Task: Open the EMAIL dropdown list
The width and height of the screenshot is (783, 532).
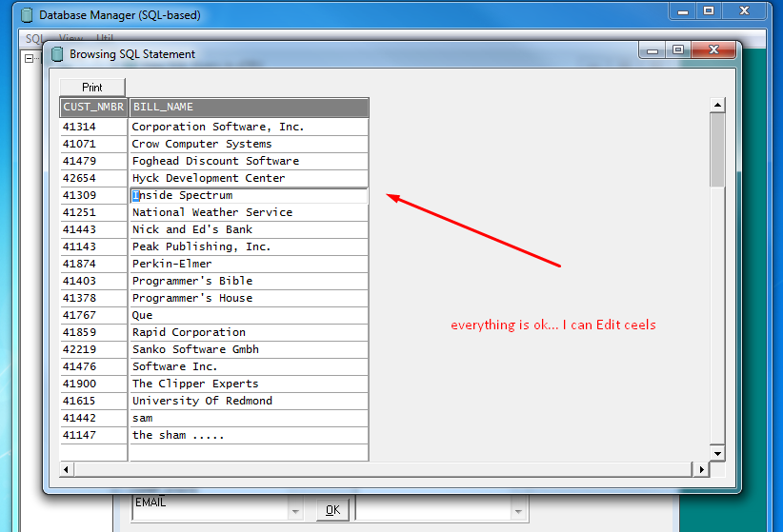Action: 294,510
